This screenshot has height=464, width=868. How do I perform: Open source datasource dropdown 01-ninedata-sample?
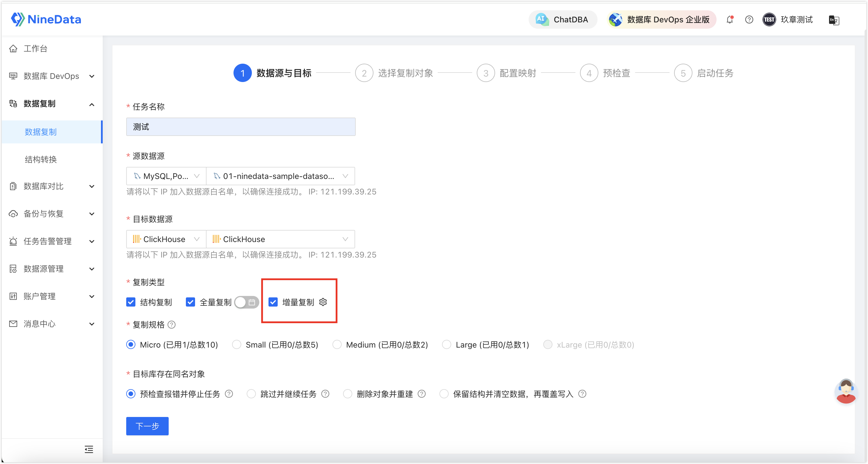(280, 176)
